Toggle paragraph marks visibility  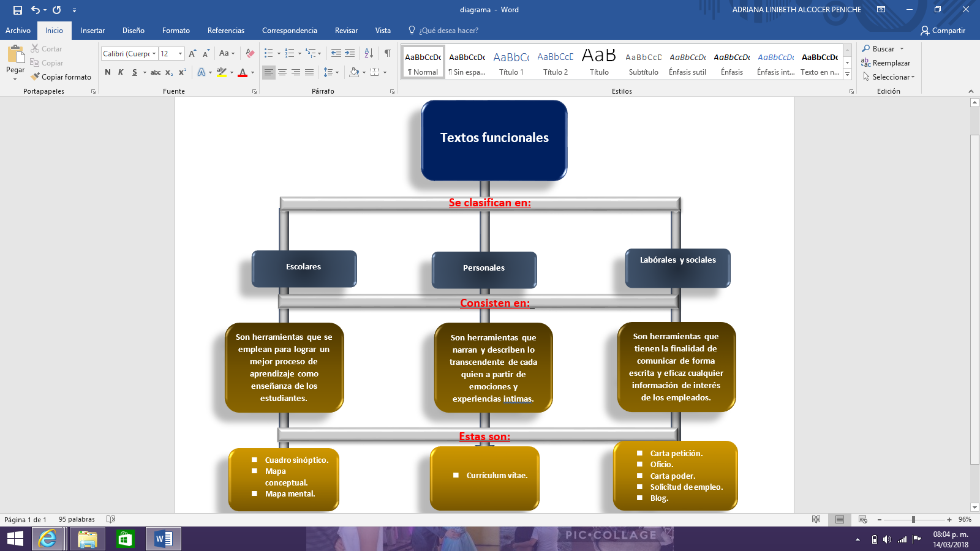[387, 53]
